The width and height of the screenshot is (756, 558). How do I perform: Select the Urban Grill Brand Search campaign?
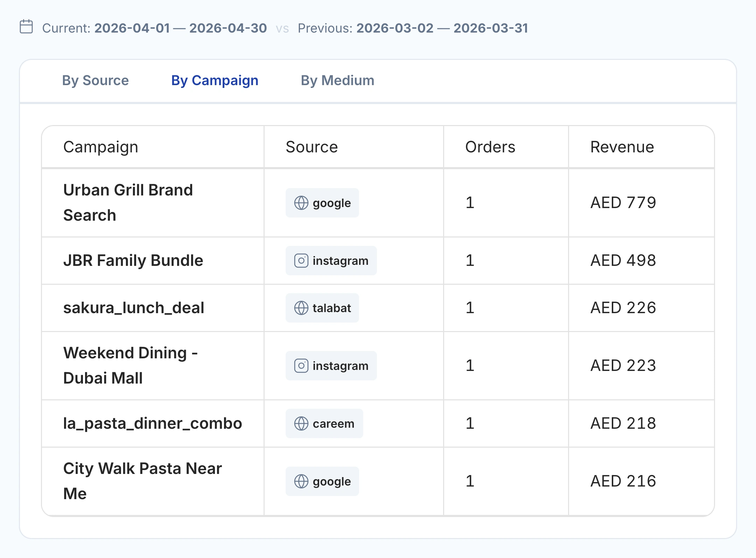tap(128, 202)
